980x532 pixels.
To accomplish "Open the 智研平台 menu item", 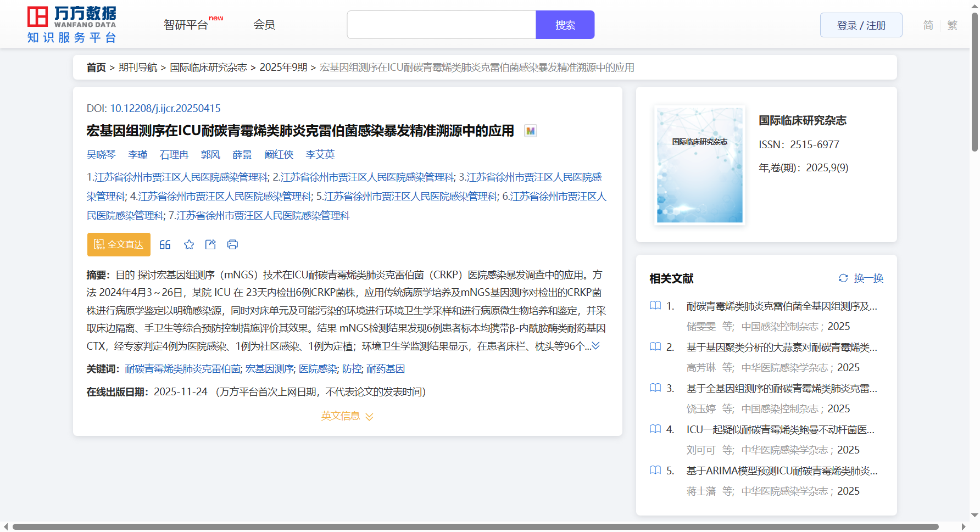I will [186, 25].
